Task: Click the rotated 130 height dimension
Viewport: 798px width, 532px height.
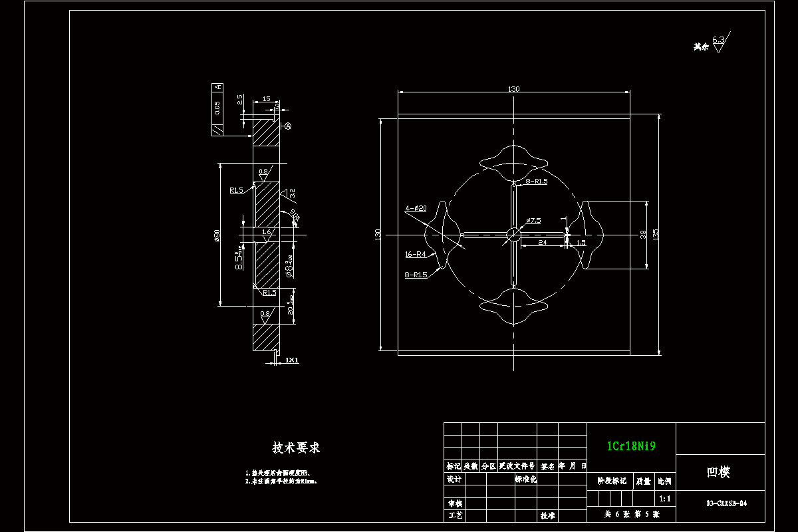Action: tap(377, 235)
